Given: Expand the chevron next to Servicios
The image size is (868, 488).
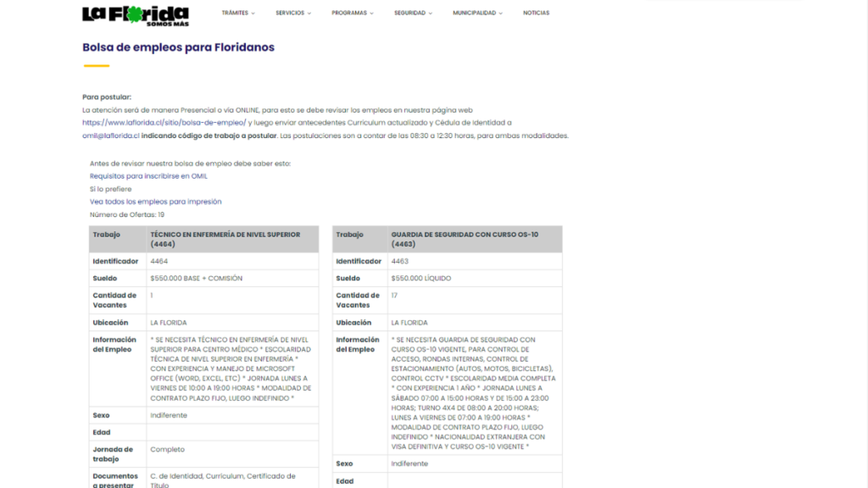Looking at the screenshot, I should pyautogui.click(x=309, y=14).
